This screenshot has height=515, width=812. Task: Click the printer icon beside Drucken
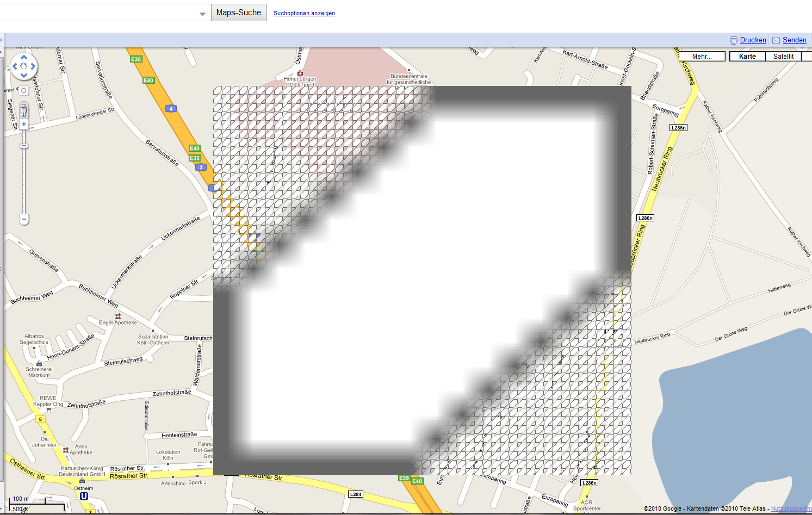(734, 40)
